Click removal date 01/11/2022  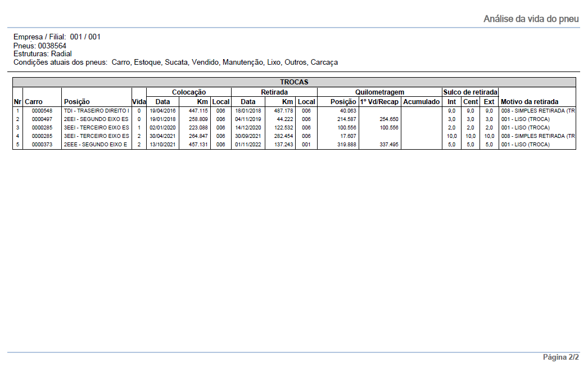(x=248, y=145)
